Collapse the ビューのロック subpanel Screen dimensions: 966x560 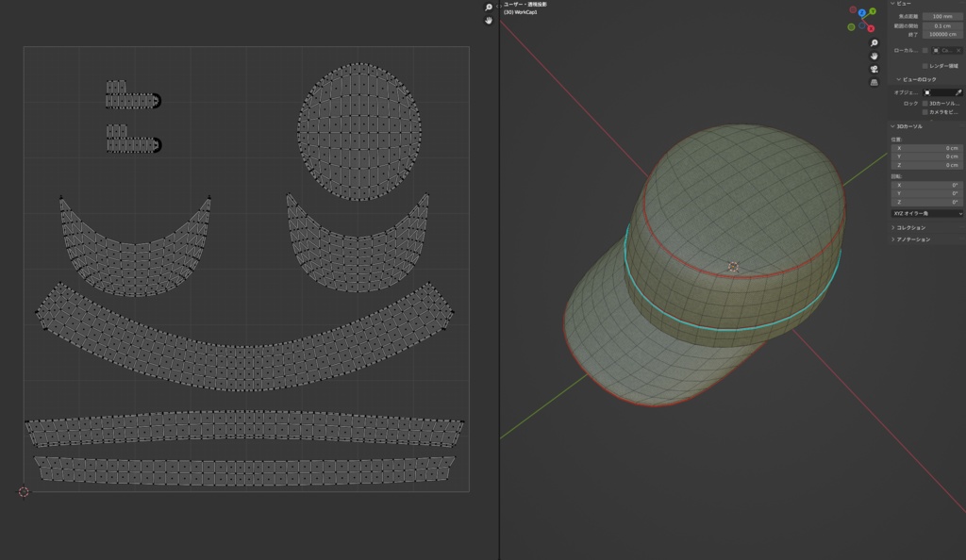[x=898, y=79]
